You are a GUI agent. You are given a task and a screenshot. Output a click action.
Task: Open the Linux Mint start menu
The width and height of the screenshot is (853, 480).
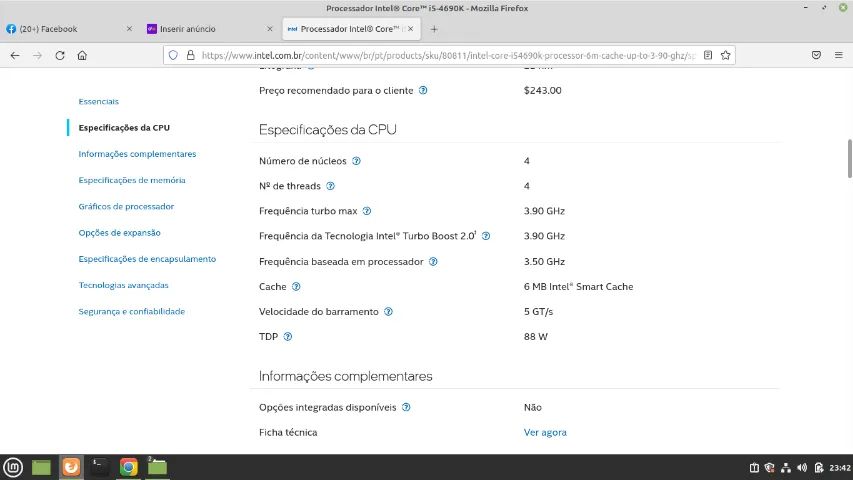pyautogui.click(x=13, y=467)
